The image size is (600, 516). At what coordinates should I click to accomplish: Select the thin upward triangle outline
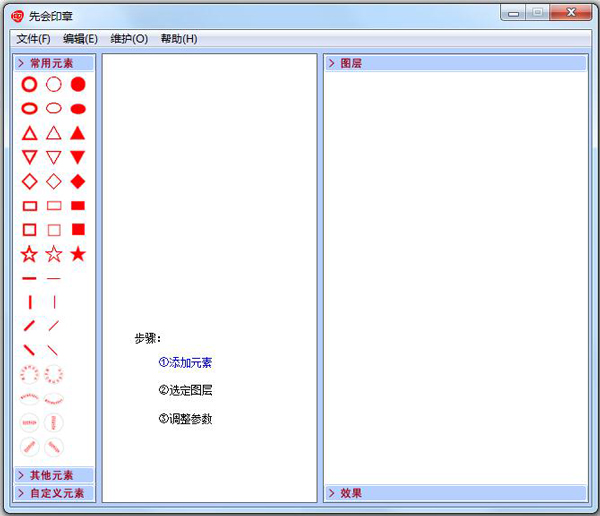pyautogui.click(x=54, y=133)
